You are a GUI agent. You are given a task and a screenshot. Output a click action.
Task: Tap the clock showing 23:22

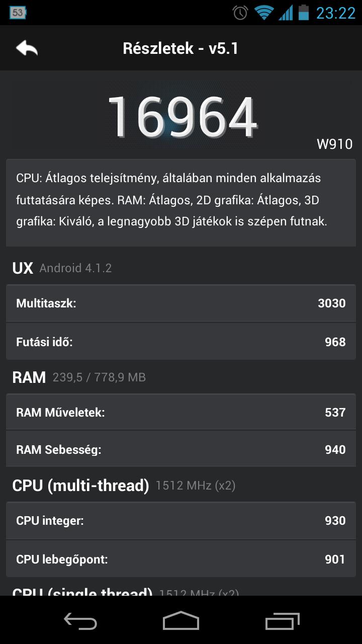[x=335, y=13]
